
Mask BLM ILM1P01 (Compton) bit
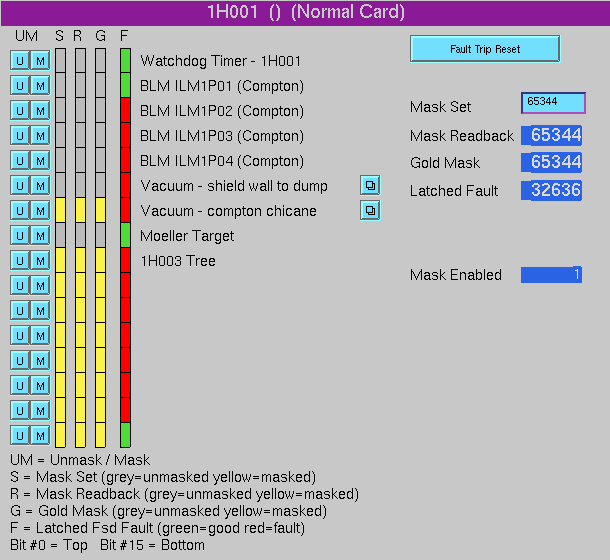point(40,86)
